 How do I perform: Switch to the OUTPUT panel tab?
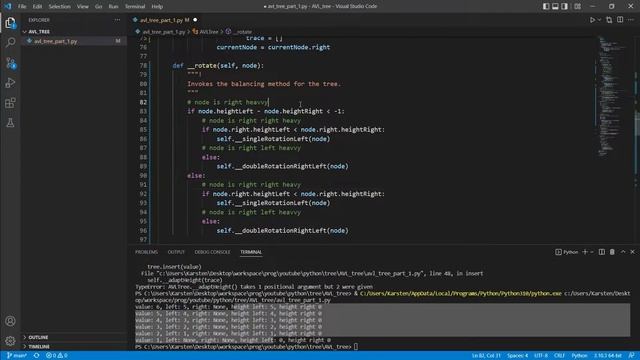point(176,252)
